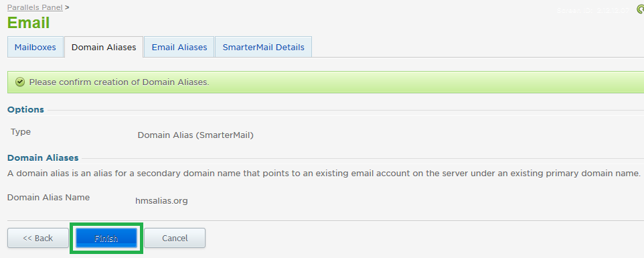
Task: Click the confirm creation message text
Action: click(119, 82)
